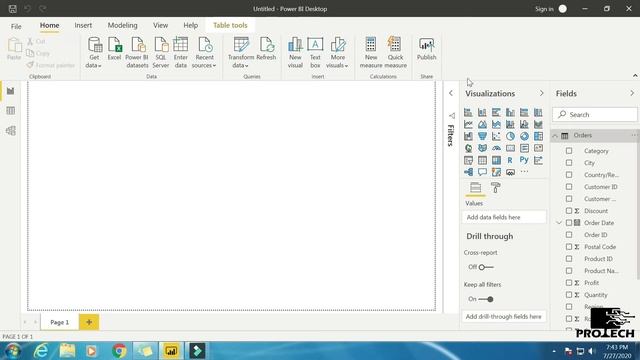Switch to the View ribbon tab
Image resolution: width=640 pixels, height=360 pixels.
pyautogui.click(x=160, y=25)
